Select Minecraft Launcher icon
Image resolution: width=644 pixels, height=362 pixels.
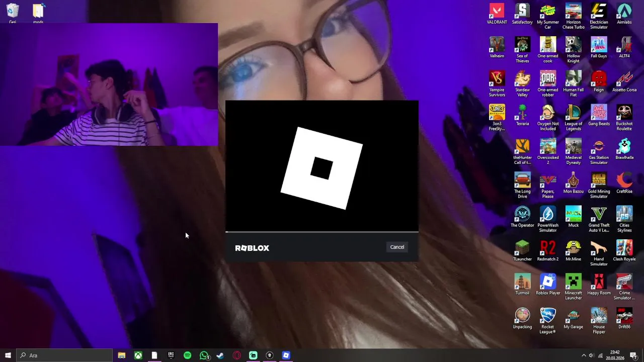click(574, 287)
